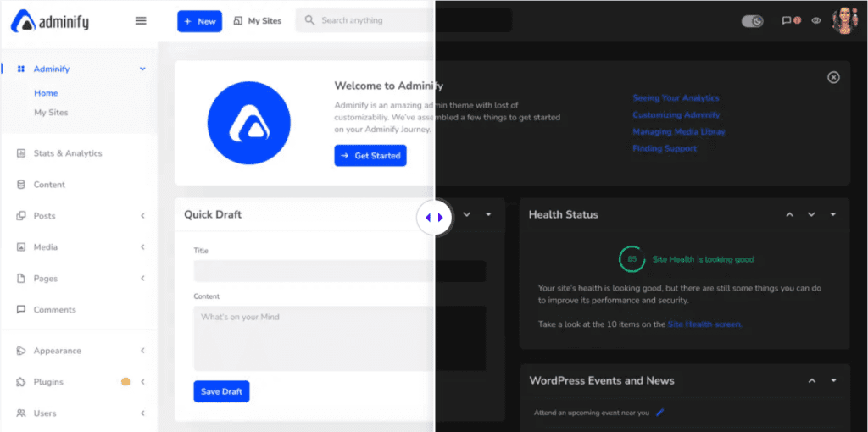Open Pages menu item
Image resolution: width=868 pixels, height=432 pixels.
(46, 279)
